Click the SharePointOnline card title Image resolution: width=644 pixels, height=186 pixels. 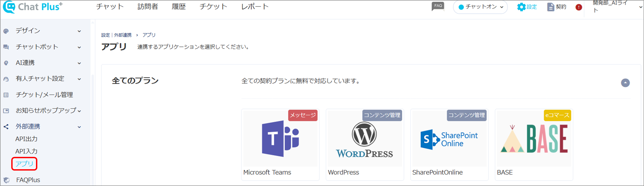coord(437,172)
